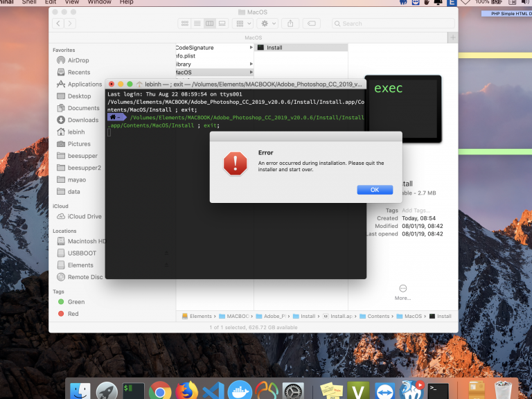The height and width of the screenshot is (399, 532).
Task: Select the Install executable in Finder column
Action: tap(301, 48)
